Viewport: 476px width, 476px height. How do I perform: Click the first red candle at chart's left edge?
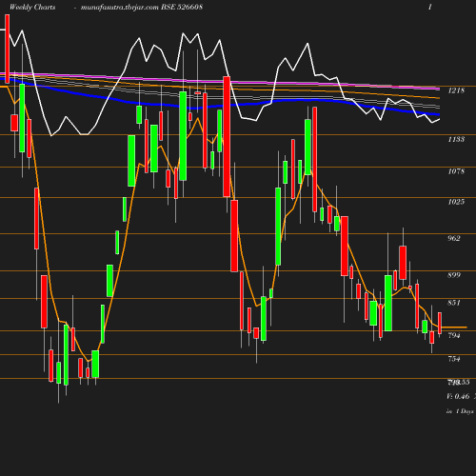point(8,50)
